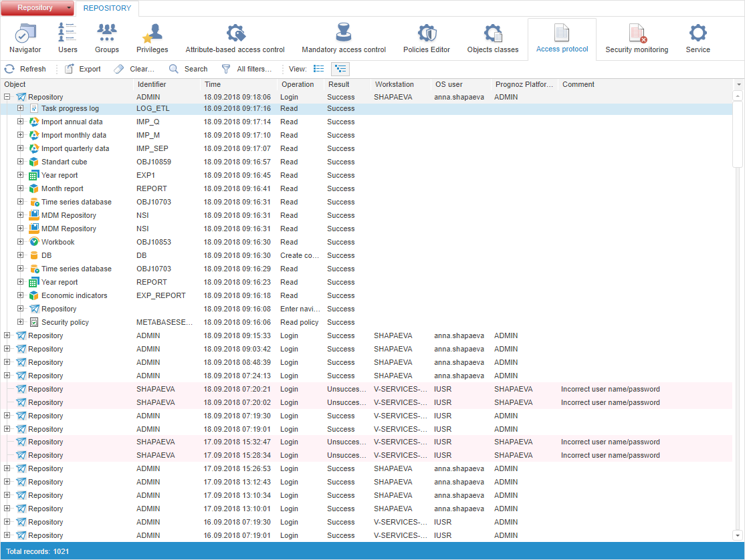Image resolution: width=745 pixels, height=560 pixels.
Task: Expand the Security policy row
Action: (20, 322)
